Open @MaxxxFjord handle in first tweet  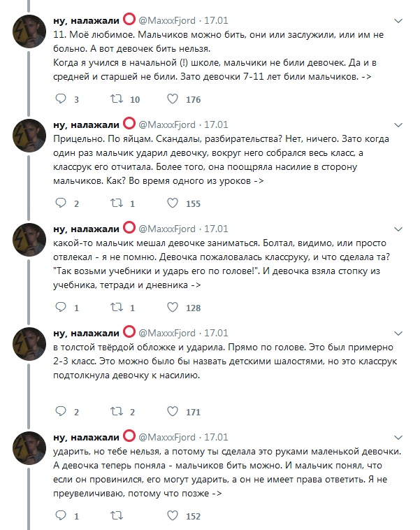(167, 20)
